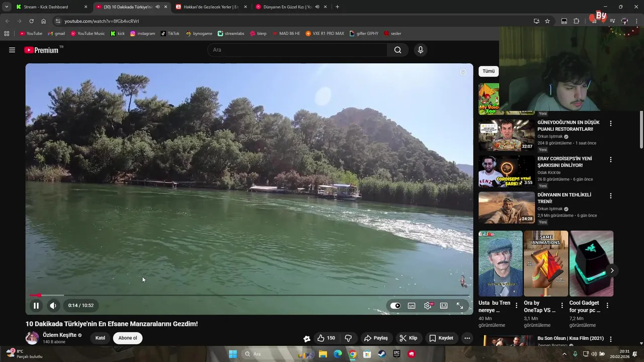Open options for Ora by OneTap short
Image resolution: width=644 pixels, height=362 pixels.
pos(562,305)
